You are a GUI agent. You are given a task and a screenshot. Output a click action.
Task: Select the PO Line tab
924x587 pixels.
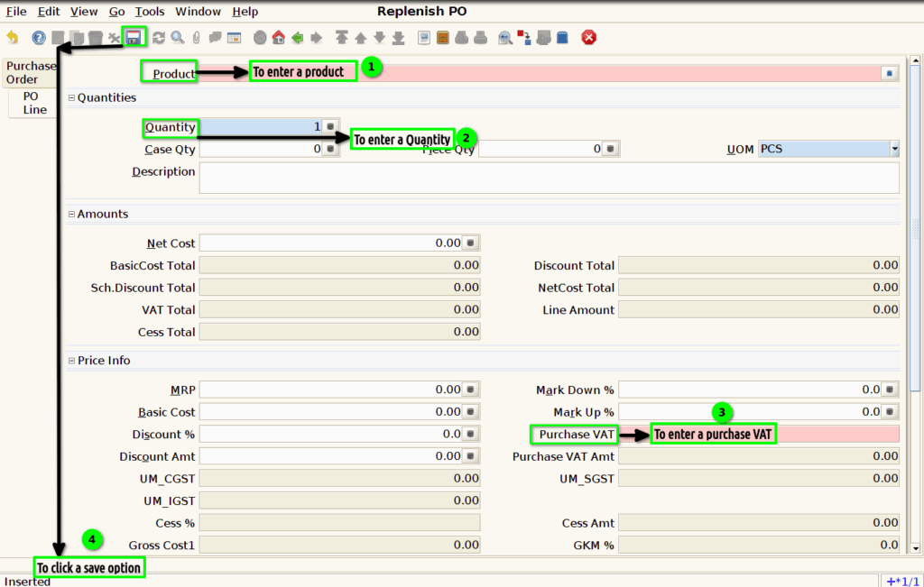(34, 103)
